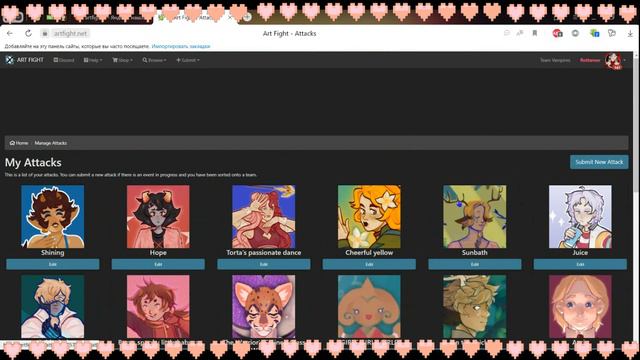Expand the Submit dropdown menu
640x360 pixels.
[x=188, y=60]
